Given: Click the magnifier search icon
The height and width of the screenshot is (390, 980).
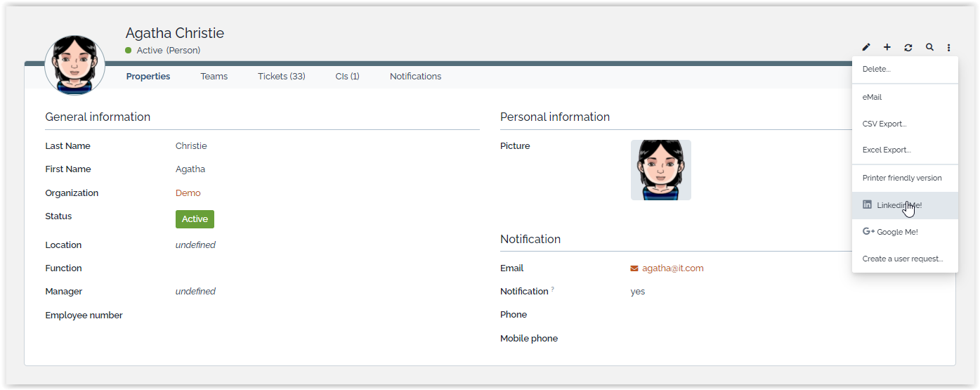Looking at the screenshot, I should [929, 48].
